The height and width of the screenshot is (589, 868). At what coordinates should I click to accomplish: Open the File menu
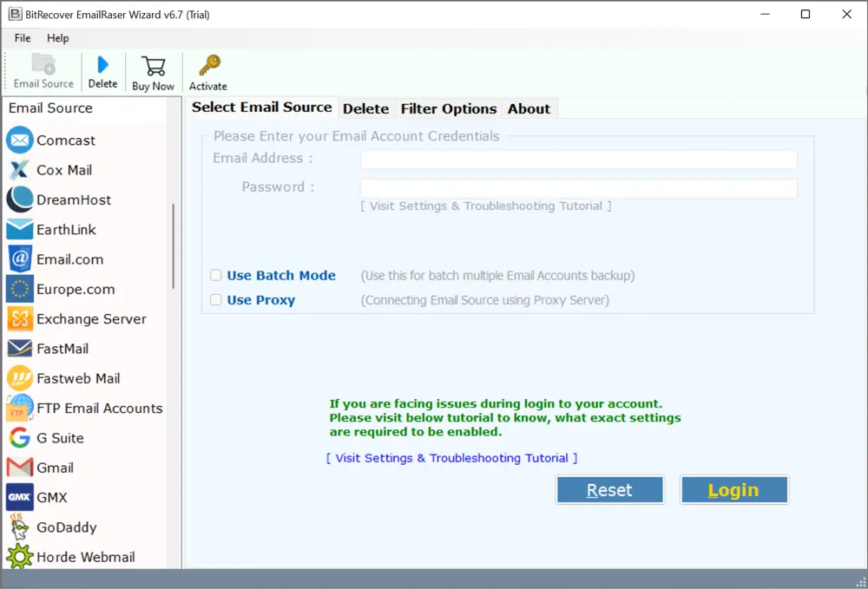[x=23, y=38]
